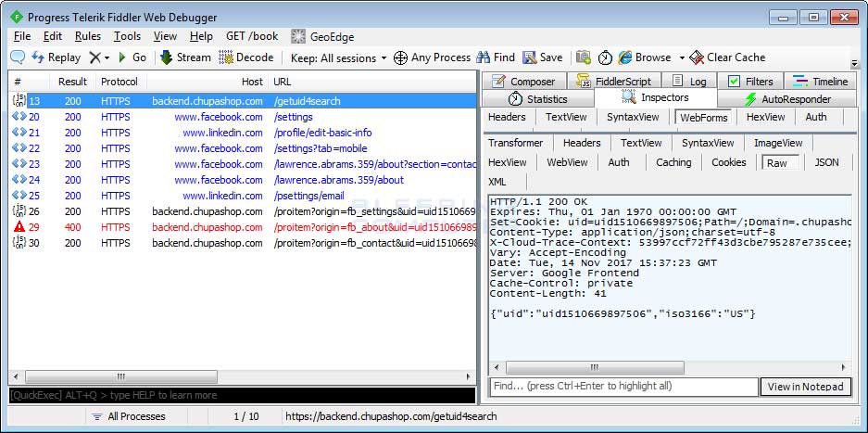Click the Find text input field
The height and width of the screenshot is (433, 868).
tap(623, 387)
